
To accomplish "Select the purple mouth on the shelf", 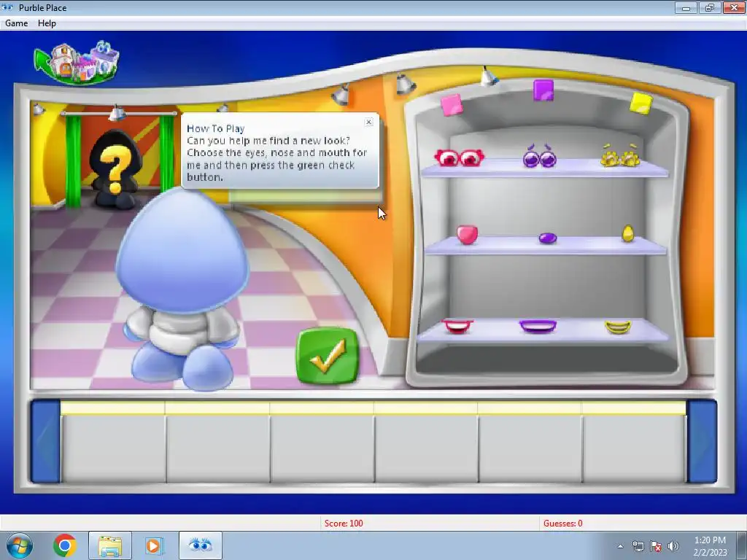I will pyautogui.click(x=538, y=326).
